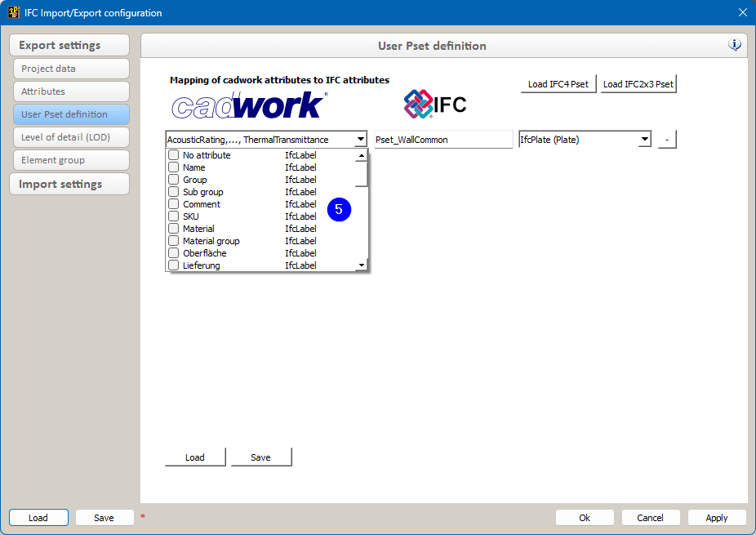The height and width of the screenshot is (535, 756).
Task: Open the IfcPlate (Plate) type dropdown
Action: click(x=644, y=140)
